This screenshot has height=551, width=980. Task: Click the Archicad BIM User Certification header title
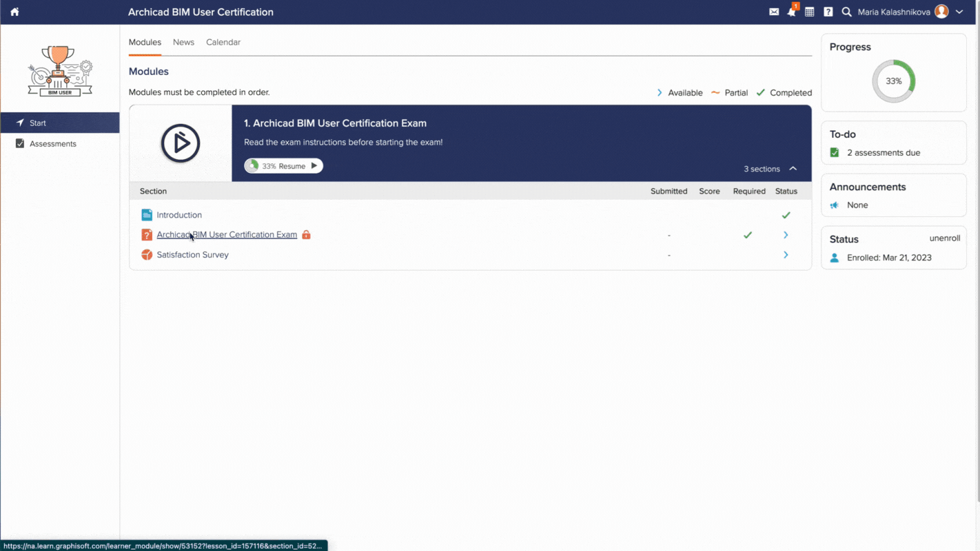201,12
